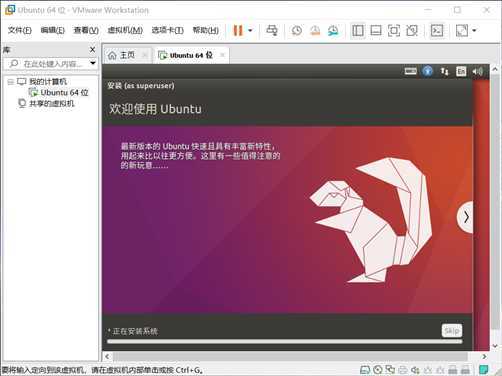The height and width of the screenshot is (376, 502).
Task: Toggle the library sidebar view icon
Action: 358,31
